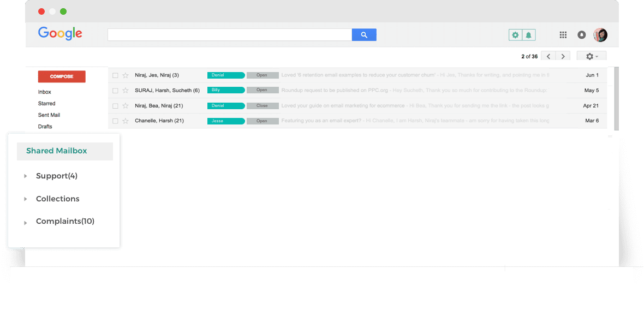Click sender names 'Chanelle, Harsh (21)'
Screen dimensions: 644x321
point(159,121)
